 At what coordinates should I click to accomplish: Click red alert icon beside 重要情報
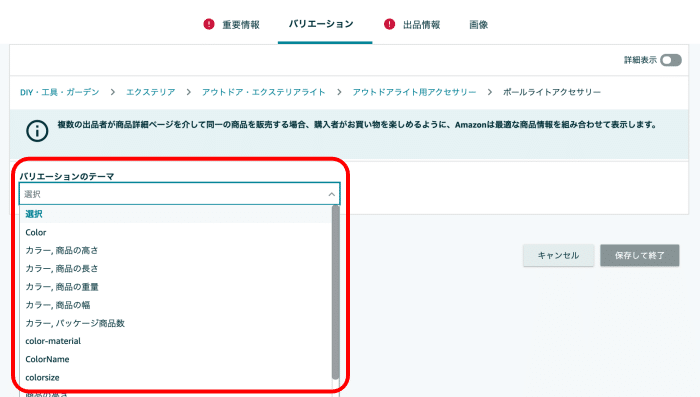point(209,24)
